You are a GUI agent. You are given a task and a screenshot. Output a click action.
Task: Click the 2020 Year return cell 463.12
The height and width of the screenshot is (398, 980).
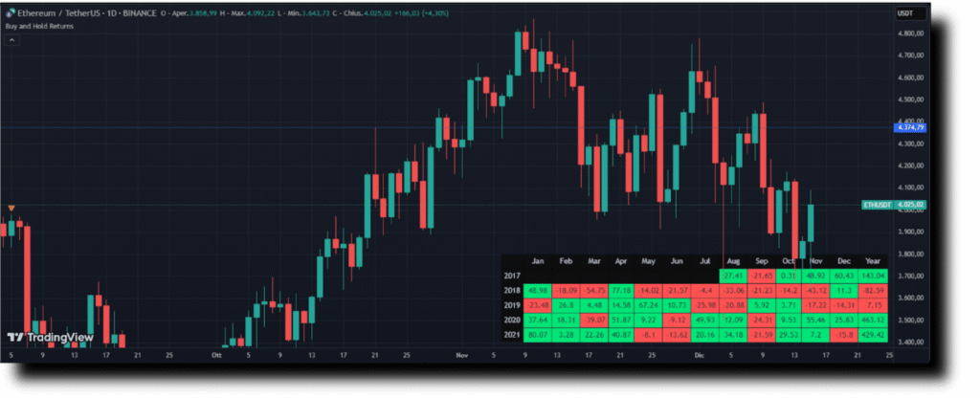click(872, 321)
